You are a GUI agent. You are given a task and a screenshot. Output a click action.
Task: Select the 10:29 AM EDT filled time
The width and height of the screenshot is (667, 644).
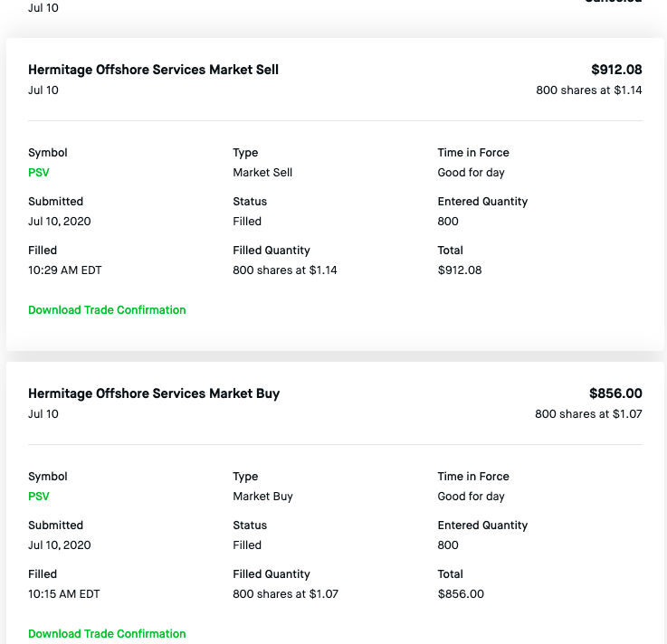[64, 270]
